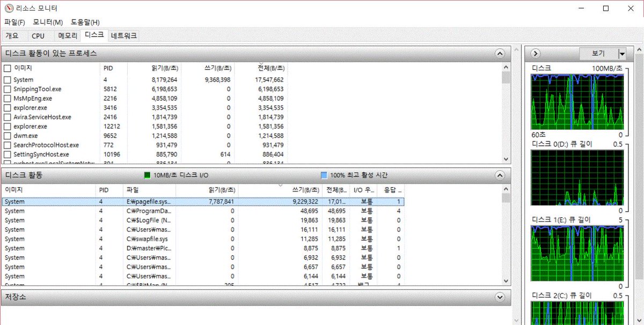
Task: Hide the graphs pane with the arrow button
Action: pos(535,54)
